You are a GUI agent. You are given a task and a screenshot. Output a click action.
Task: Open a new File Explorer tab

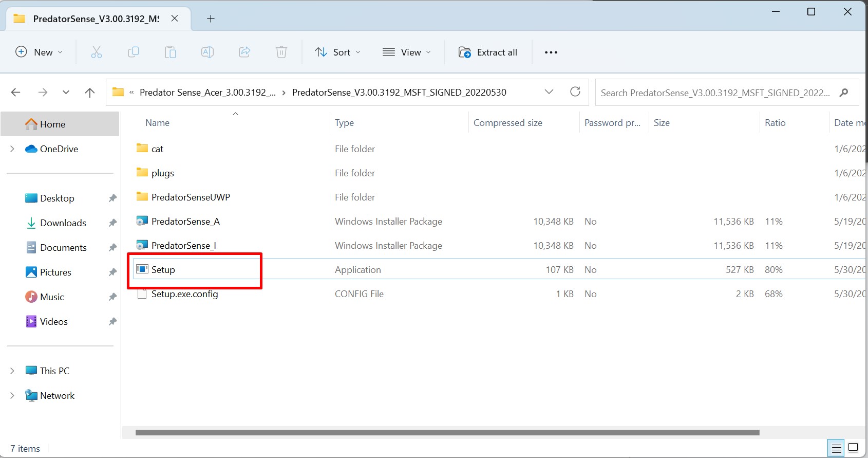pyautogui.click(x=211, y=19)
